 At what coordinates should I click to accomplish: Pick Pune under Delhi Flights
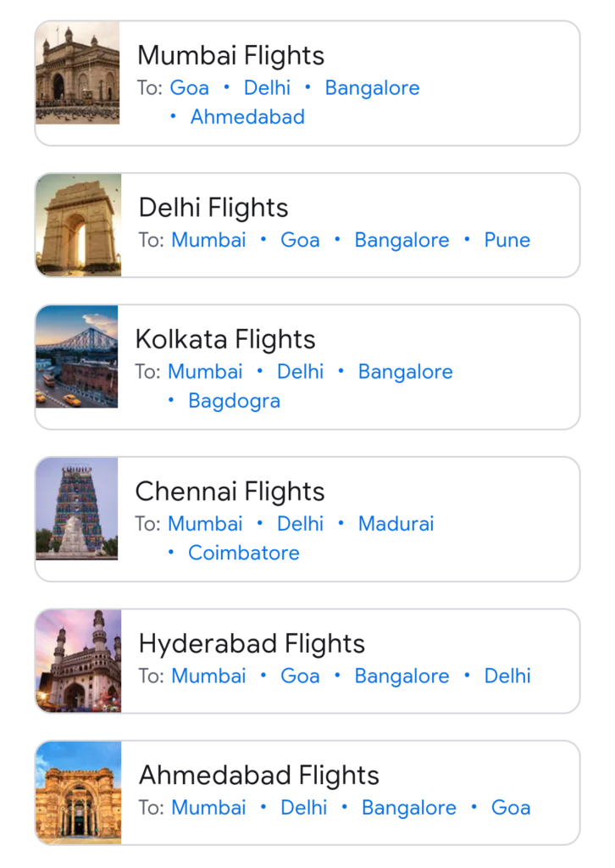pos(507,241)
